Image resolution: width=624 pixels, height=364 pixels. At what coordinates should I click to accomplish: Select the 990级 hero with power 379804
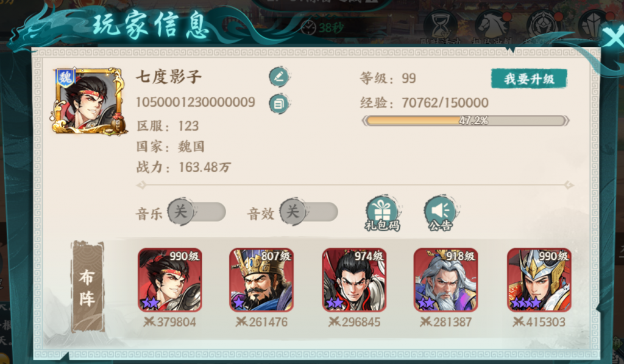coord(170,280)
